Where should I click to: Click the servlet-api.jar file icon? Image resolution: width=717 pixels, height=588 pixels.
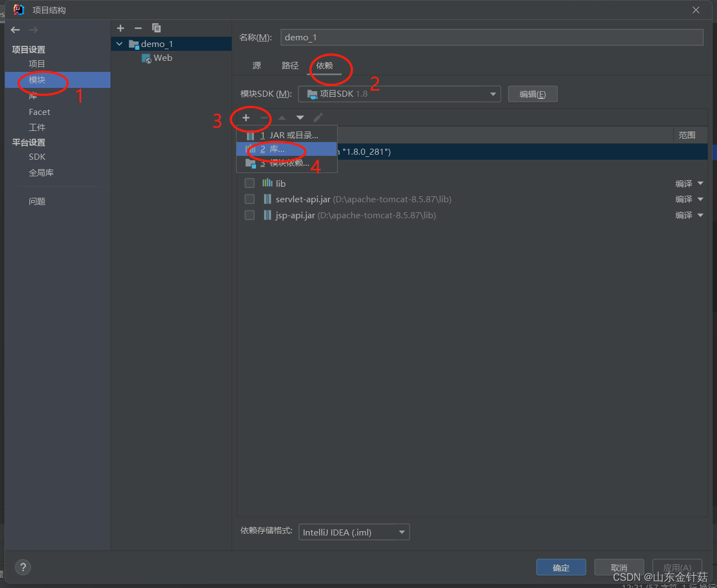click(268, 199)
